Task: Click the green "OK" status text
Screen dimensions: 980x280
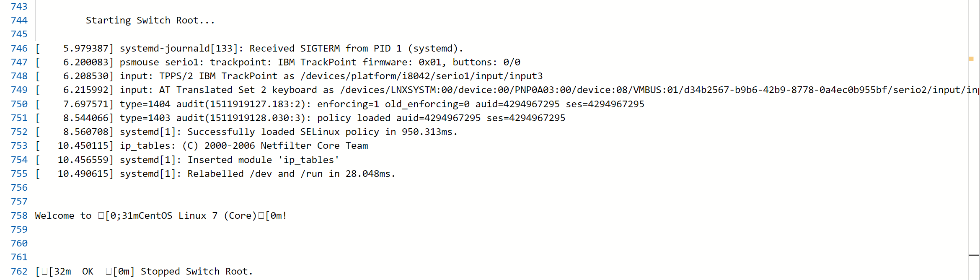Action: pyautogui.click(x=88, y=271)
